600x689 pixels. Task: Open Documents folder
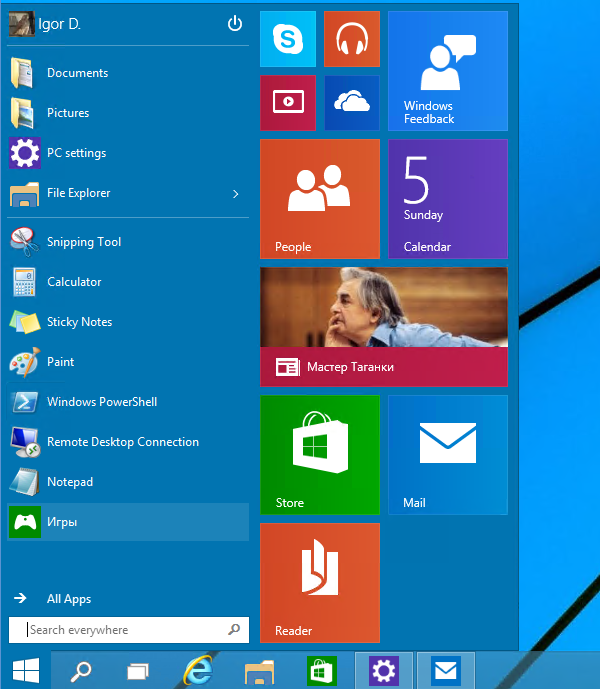pos(128,73)
